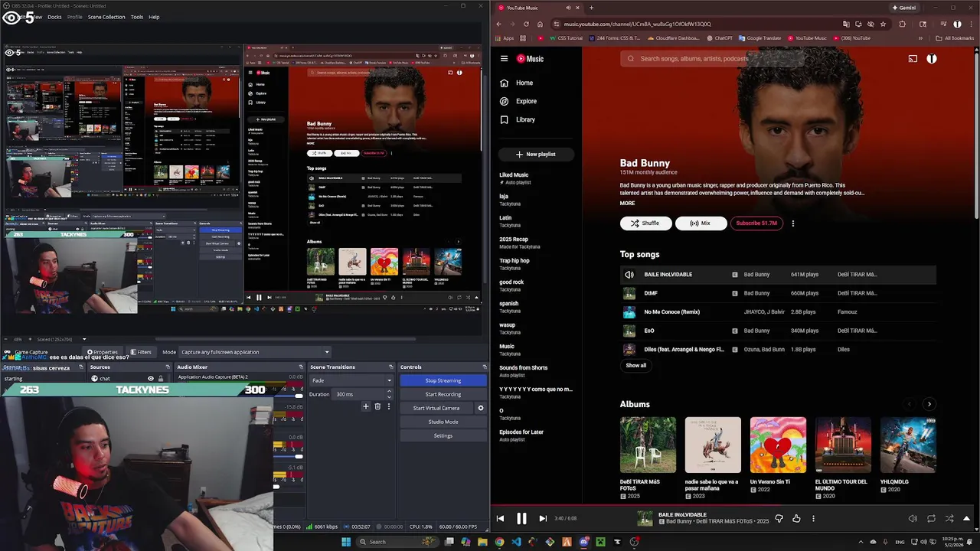The width and height of the screenshot is (980, 551).
Task: Open the artist three-dot options menu
Action: click(x=792, y=223)
